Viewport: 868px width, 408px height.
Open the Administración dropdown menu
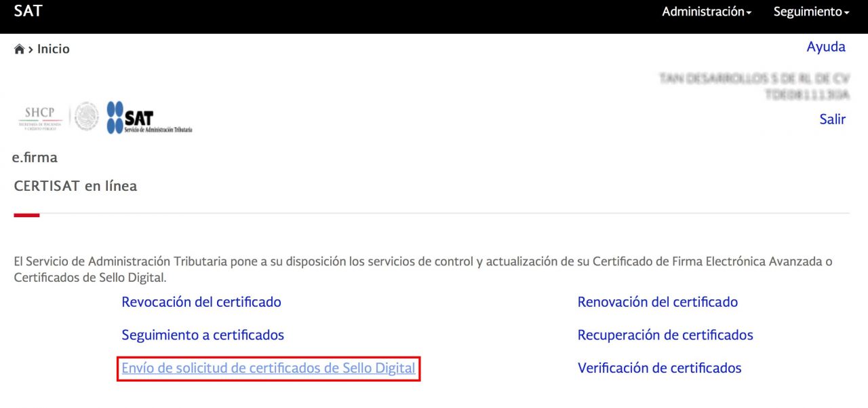tap(707, 12)
